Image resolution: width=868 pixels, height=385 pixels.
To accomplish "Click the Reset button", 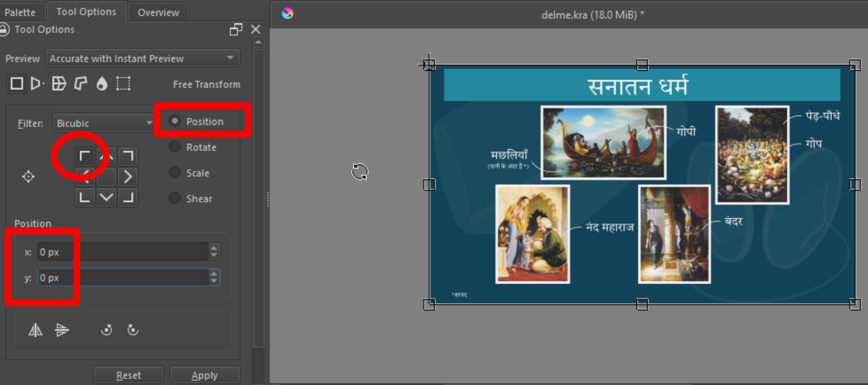I will 129,375.
